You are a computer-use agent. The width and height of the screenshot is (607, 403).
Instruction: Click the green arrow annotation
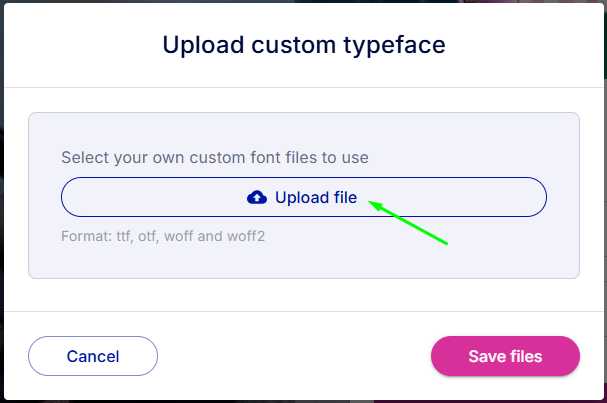point(408,222)
